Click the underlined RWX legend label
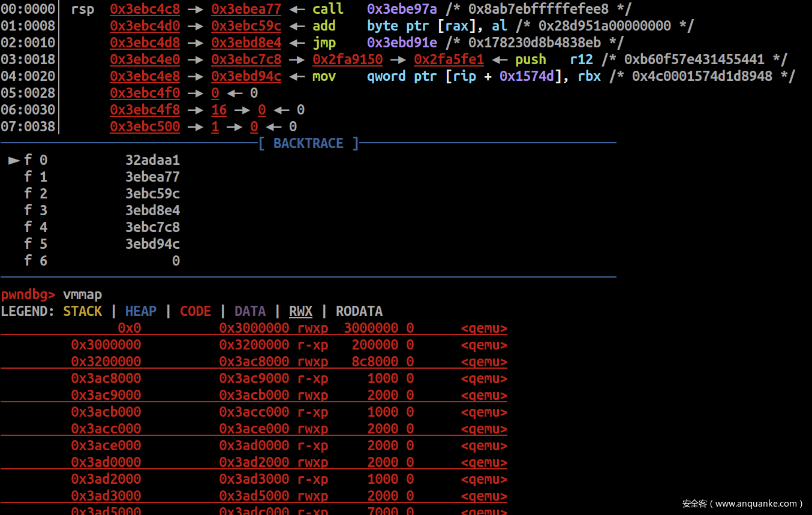 [300, 311]
